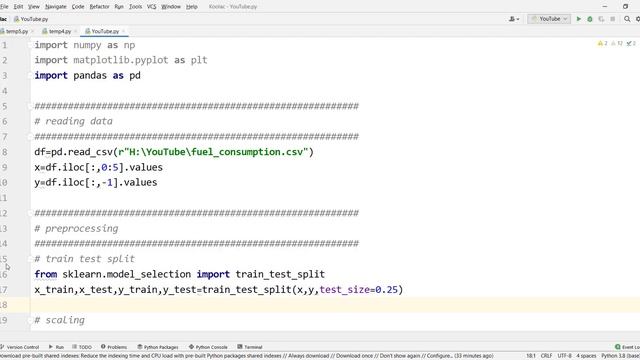Close the temp4.py editor tab
This screenshot has width=640, height=360.
click(76, 31)
